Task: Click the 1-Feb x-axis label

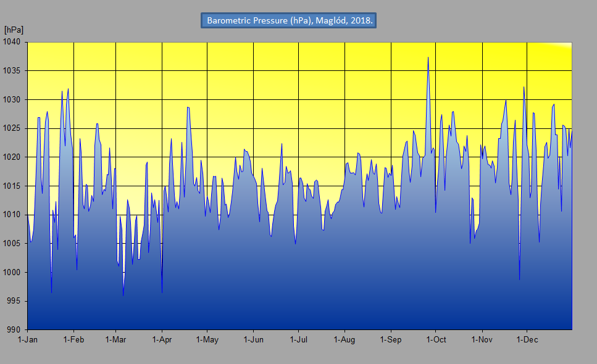Action: (73, 339)
